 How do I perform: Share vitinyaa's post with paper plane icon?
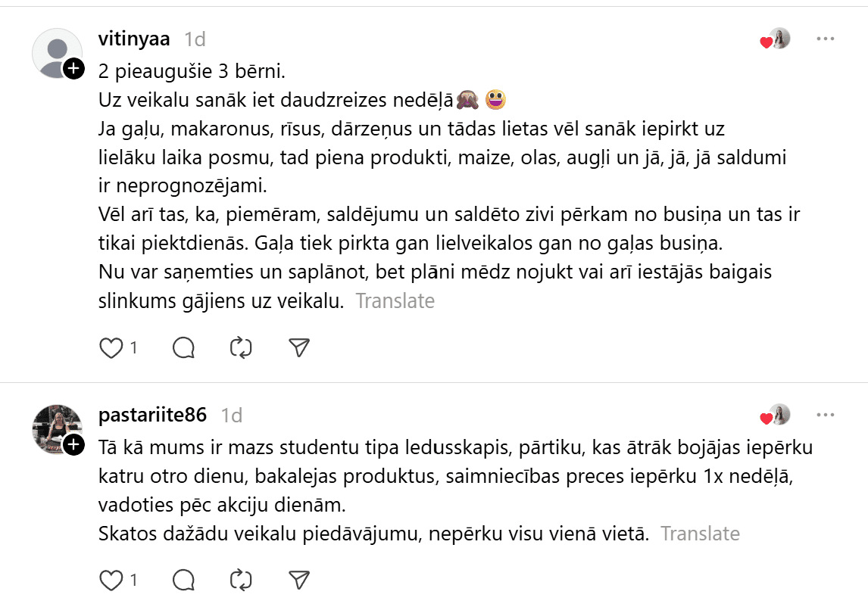coord(300,347)
